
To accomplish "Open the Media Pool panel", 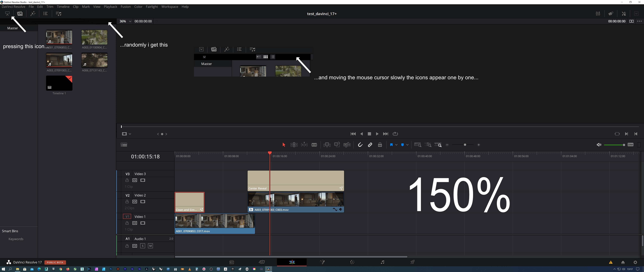I will click(x=20, y=14).
